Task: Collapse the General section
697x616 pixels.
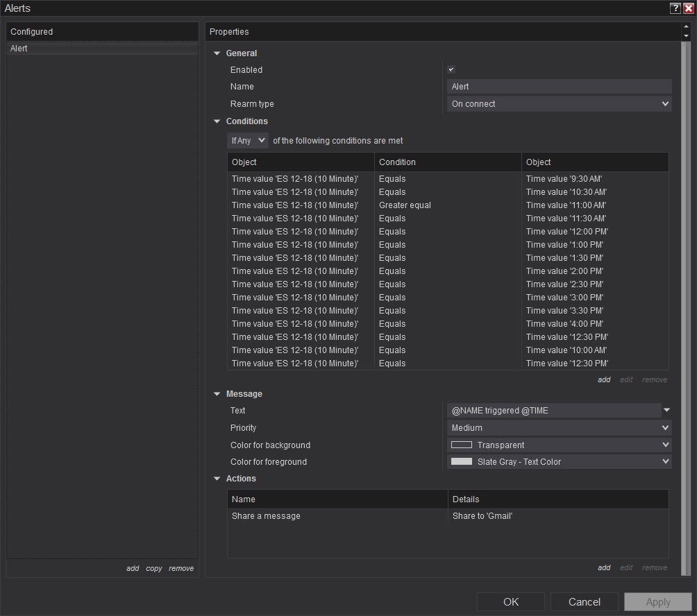Action: pyautogui.click(x=217, y=53)
